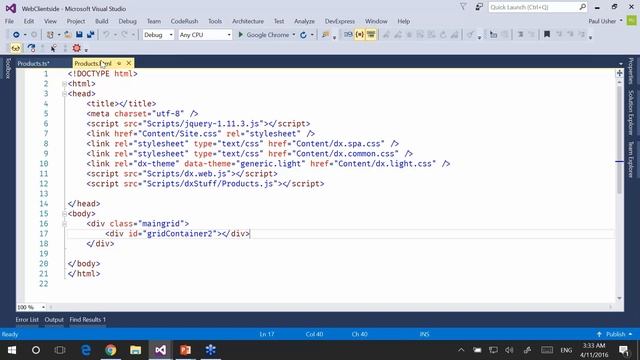Click the notifications filter flag icon in title bar
Viewport: 640px width, 360px height.
click(x=463, y=7)
